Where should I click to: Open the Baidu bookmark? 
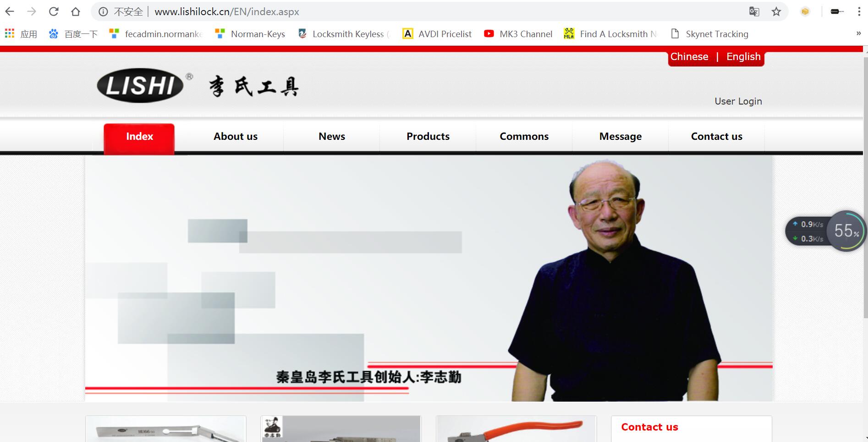point(73,34)
